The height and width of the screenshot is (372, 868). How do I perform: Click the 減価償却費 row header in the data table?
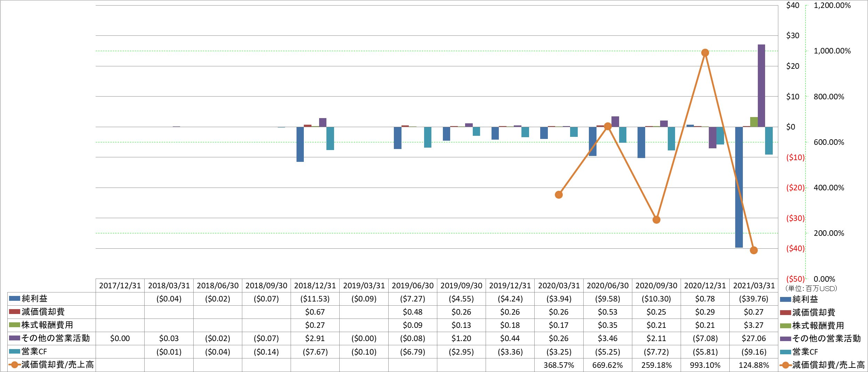[51, 312]
